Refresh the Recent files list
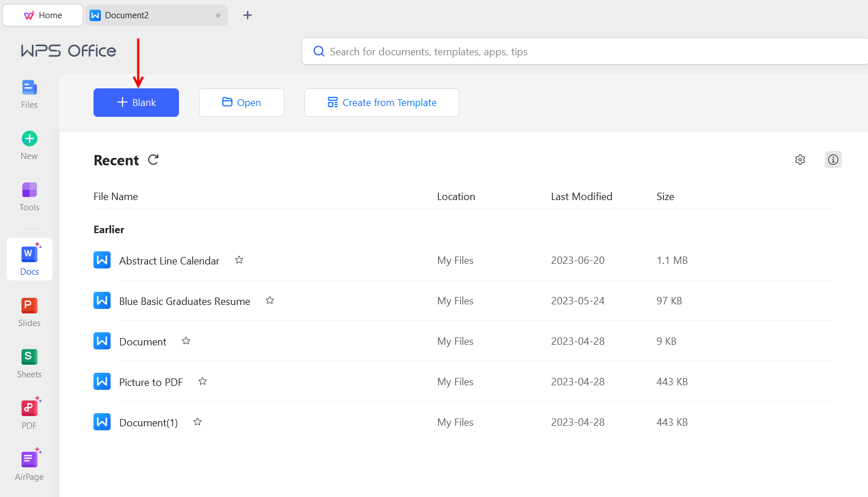This screenshot has width=868, height=497. coord(153,160)
